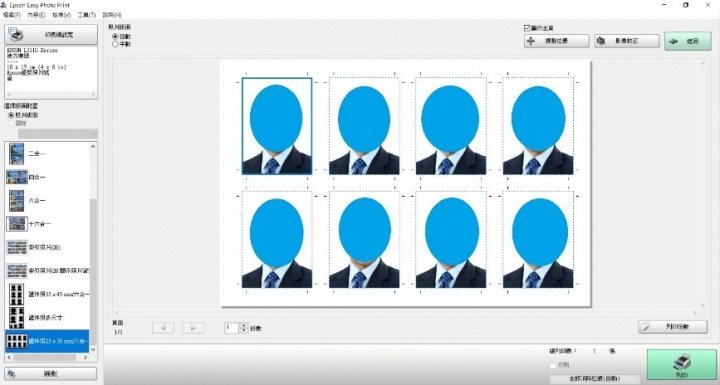The width and height of the screenshot is (720, 385).
Task: Click the clear-all (自動) button beside Print
Action: point(595,379)
